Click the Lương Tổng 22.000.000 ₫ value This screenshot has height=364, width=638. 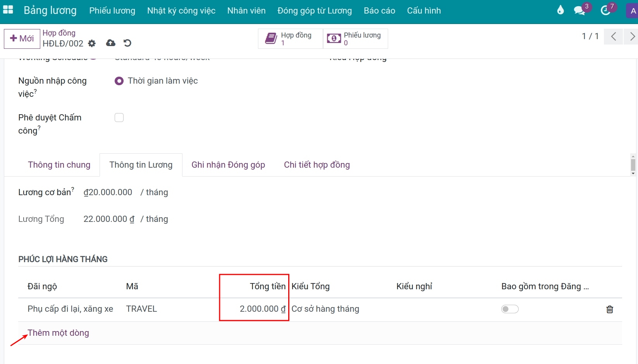tap(109, 219)
